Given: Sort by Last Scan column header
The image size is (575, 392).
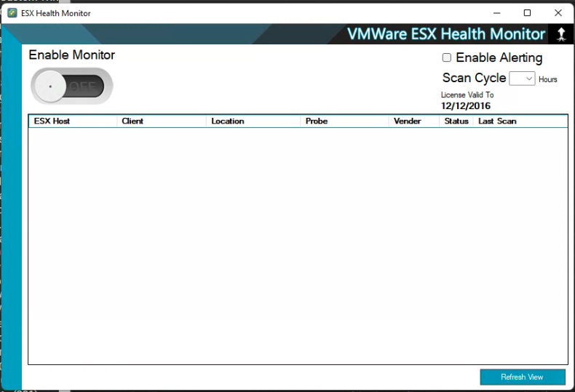Looking at the screenshot, I should tap(520, 121).
